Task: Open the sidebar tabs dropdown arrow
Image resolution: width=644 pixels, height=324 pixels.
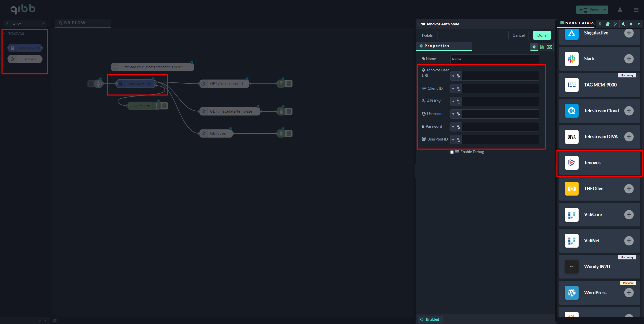Action: click(x=639, y=24)
